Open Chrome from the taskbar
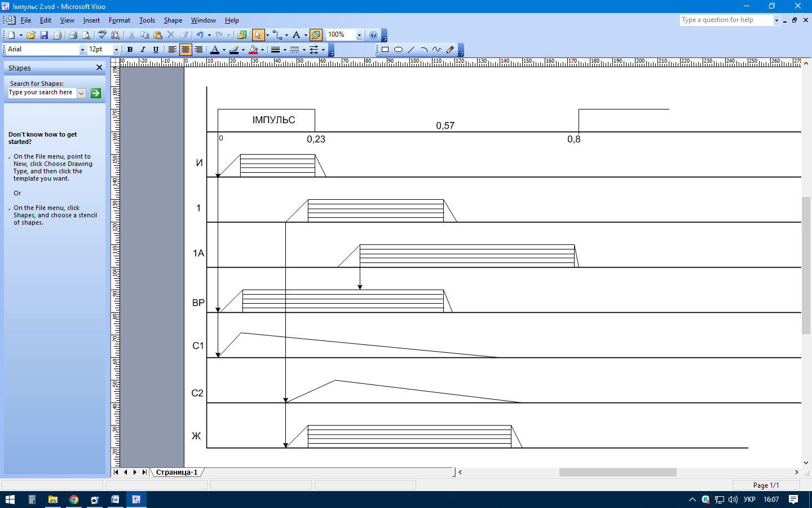The height and width of the screenshot is (508, 812). 74,500
